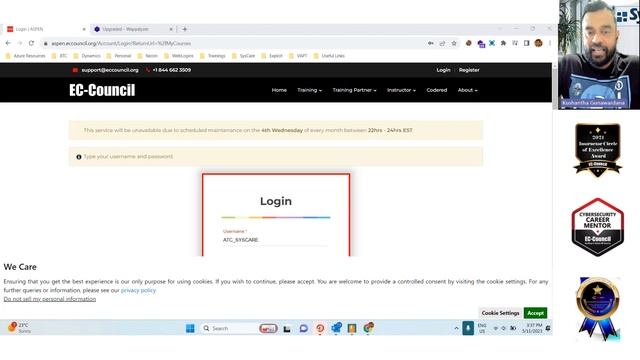
Task: Open the Exploit bookmark folder
Action: coord(272,56)
